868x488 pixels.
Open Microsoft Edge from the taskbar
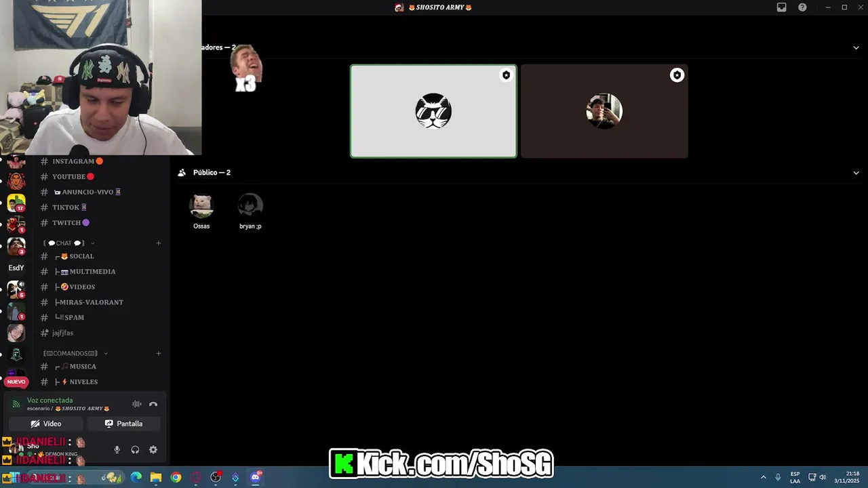(136, 477)
